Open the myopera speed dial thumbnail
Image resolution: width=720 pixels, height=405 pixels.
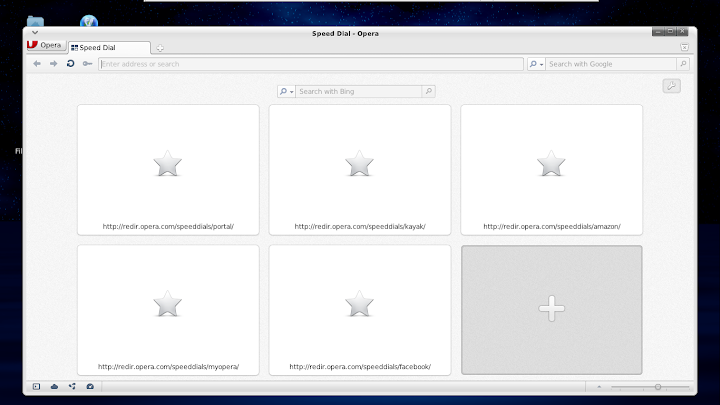[x=168, y=310]
